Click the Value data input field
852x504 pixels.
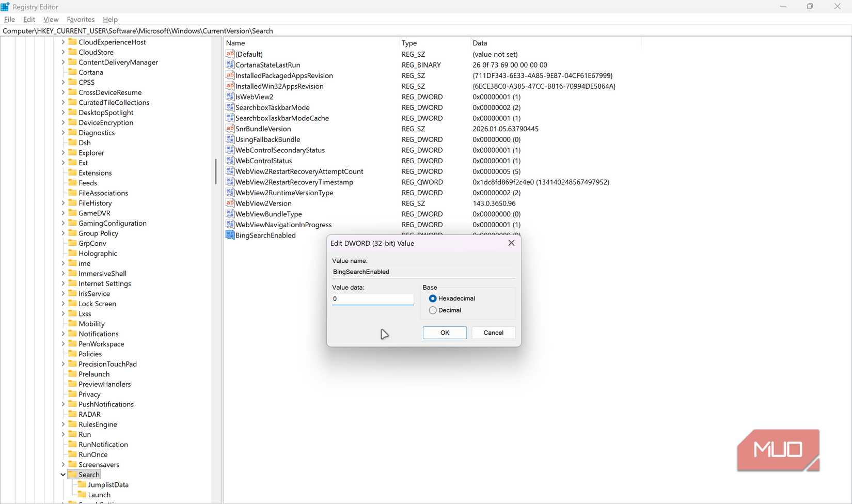click(373, 299)
